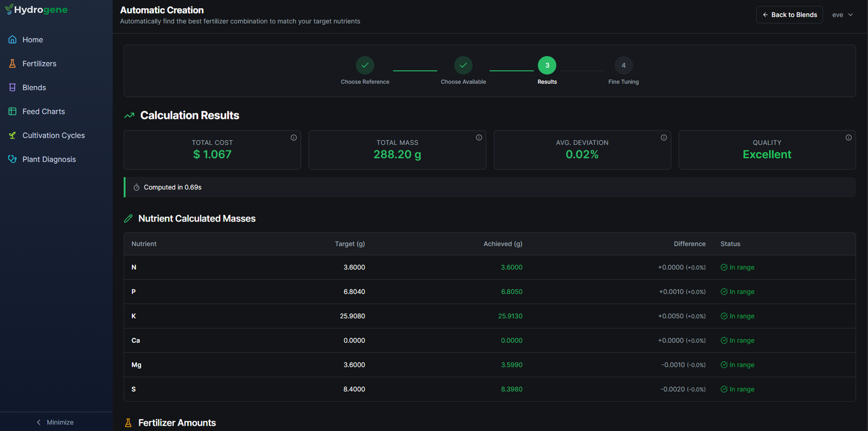Click the Blends beaker icon
Image resolution: width=868 pixels, height=431 pixels.
click(x=12, y=87)
